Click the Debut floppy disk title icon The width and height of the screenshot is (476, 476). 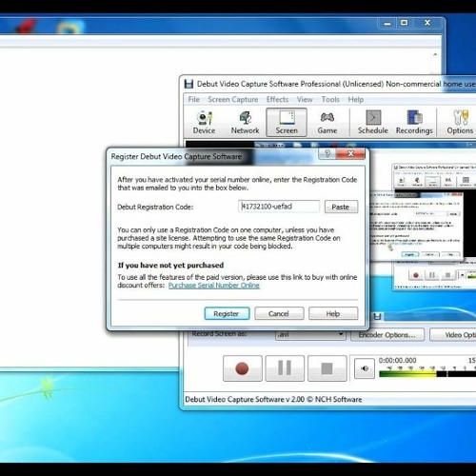tap(188, 84)
